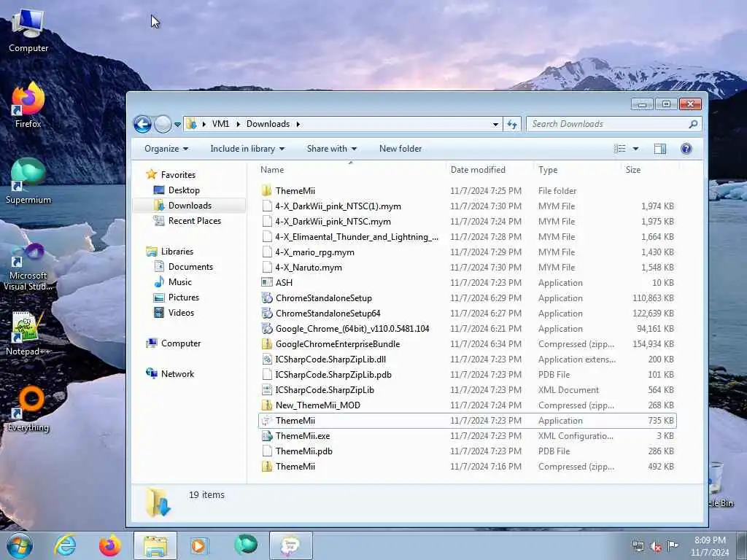This screenshot has height=560, width=747.
Task: Expand the VM1 breadcrumb arrow
Action: pos(239,124)
